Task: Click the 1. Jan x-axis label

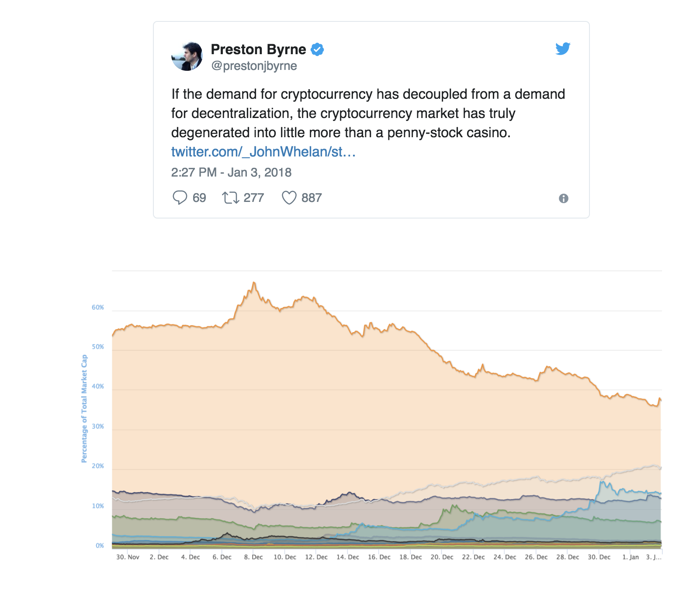Action: (631, 557)
